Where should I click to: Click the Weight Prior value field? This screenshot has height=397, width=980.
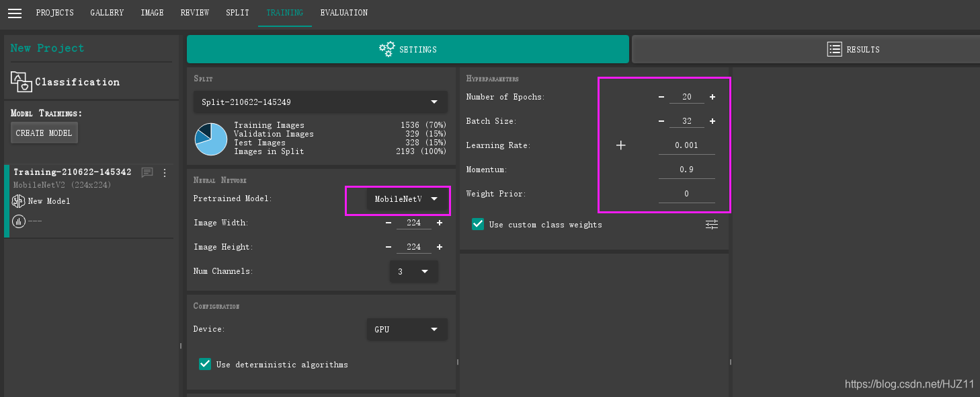[x=686, y=194]
